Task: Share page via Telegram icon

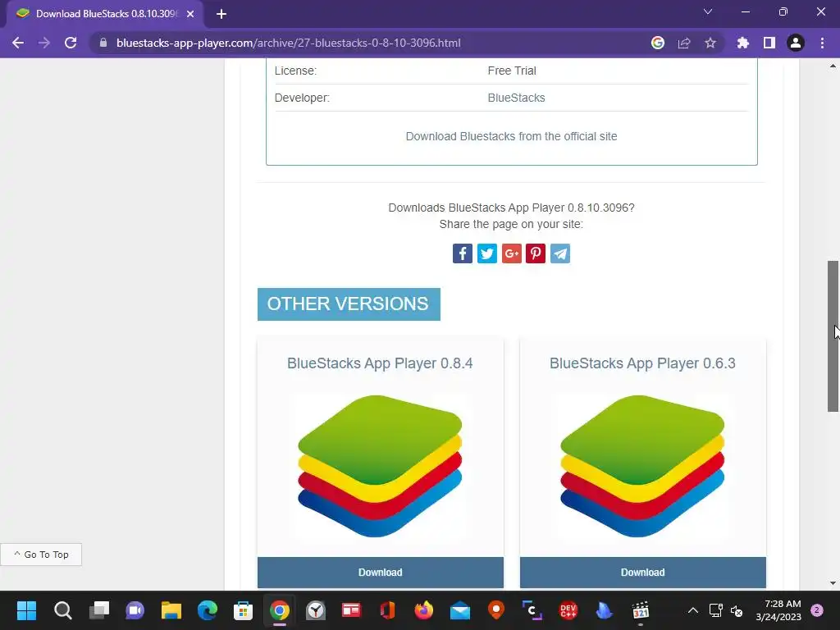Action: [x=560, y=253]
